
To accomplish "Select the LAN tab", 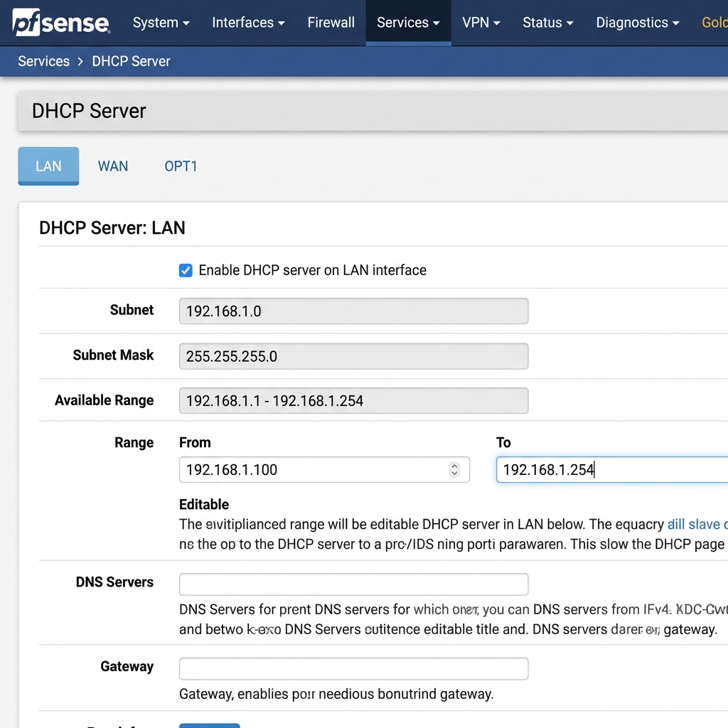I will click(x=48, y=166).
